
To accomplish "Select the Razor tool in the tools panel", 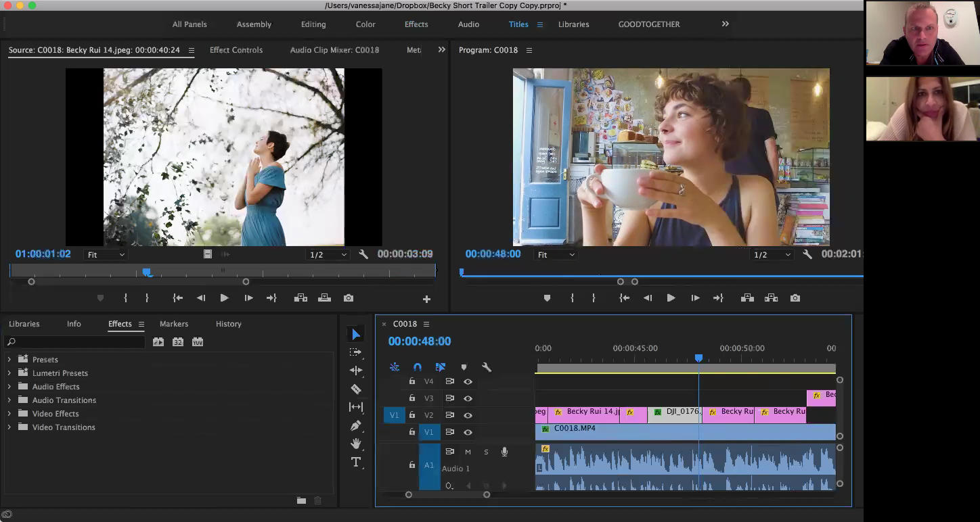I will click(x=356, y=389).
